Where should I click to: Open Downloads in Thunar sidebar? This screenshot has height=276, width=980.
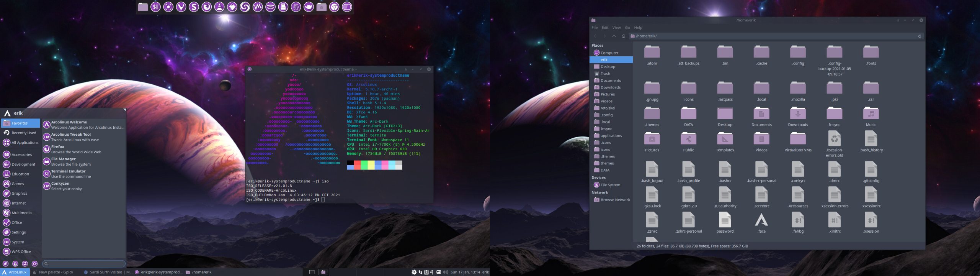tap(611, 87)
